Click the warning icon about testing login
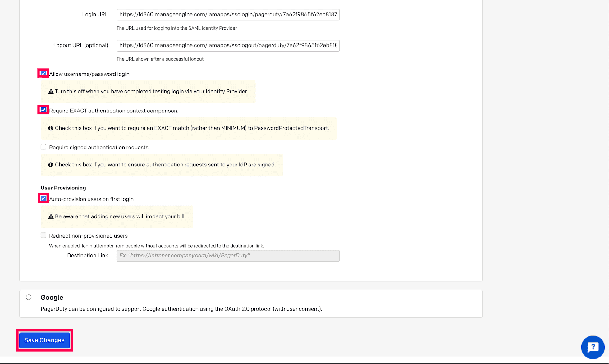Viewport: 609px width, 364px height. [x=51, y=91]
